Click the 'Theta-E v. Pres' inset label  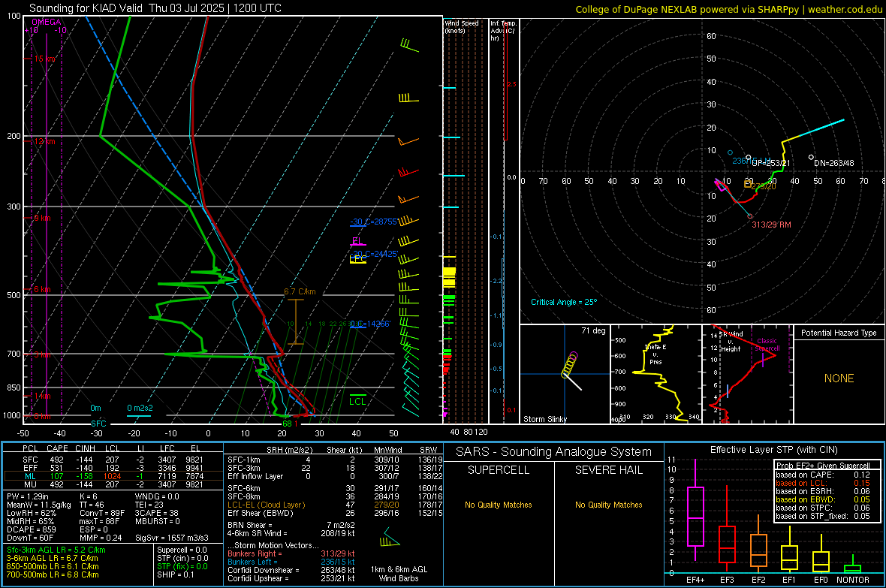[655, 354]
